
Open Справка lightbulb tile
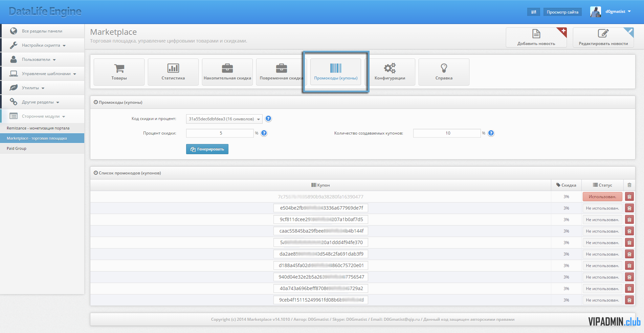tap(444, 72)
